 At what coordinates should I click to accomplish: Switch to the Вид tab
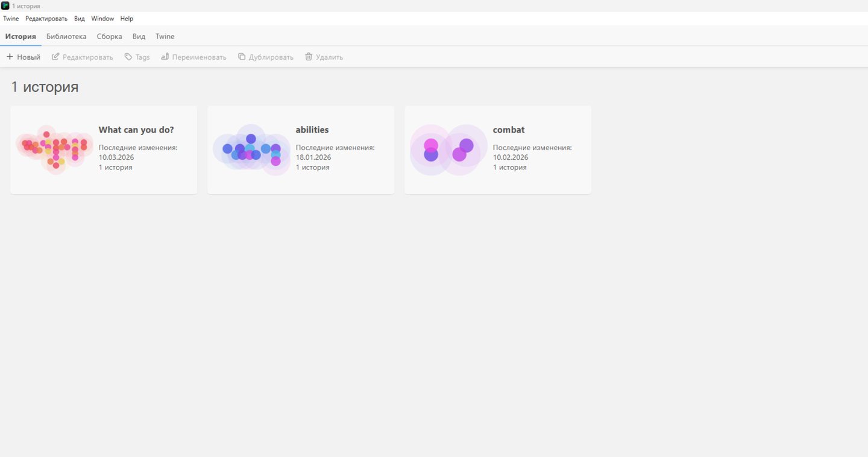pyautogui.click(x=139, y=36)
